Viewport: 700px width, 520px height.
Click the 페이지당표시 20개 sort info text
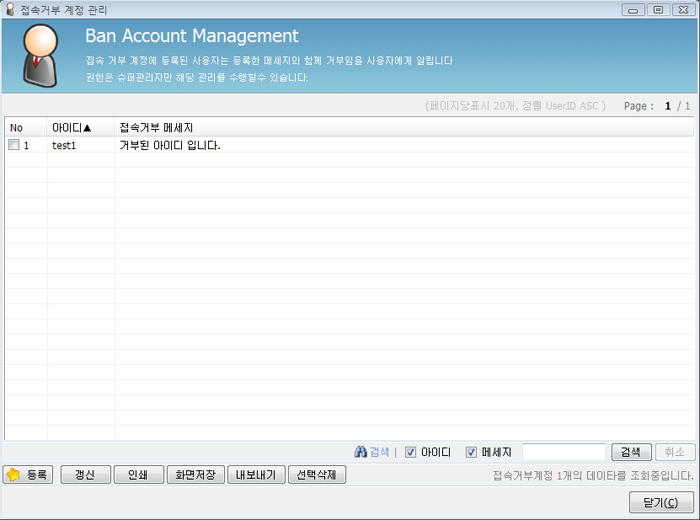pyautogui.click(x=515, y=106)
